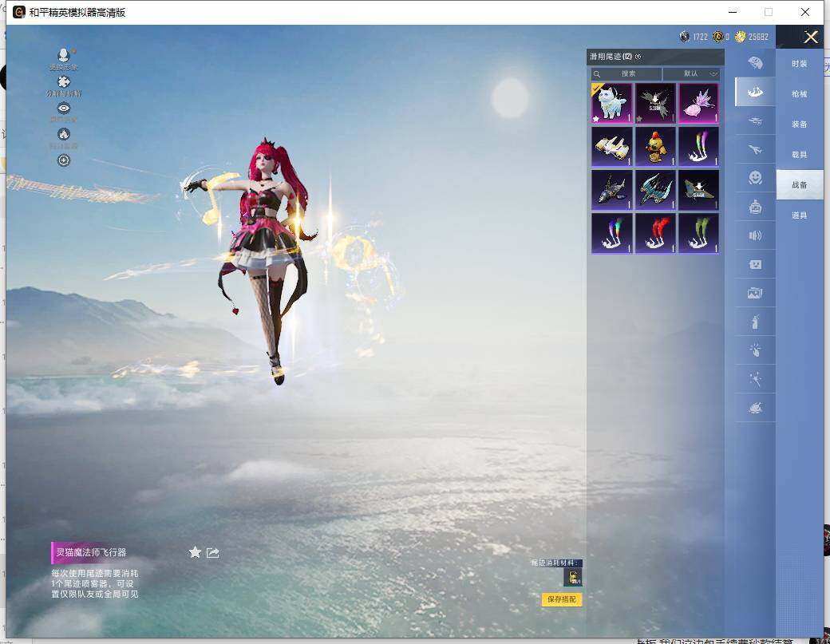Screen dimensions: 830x644
Task: Switch to the 枪械 tab
Action: pyautogui.click(x=800, y=93)
